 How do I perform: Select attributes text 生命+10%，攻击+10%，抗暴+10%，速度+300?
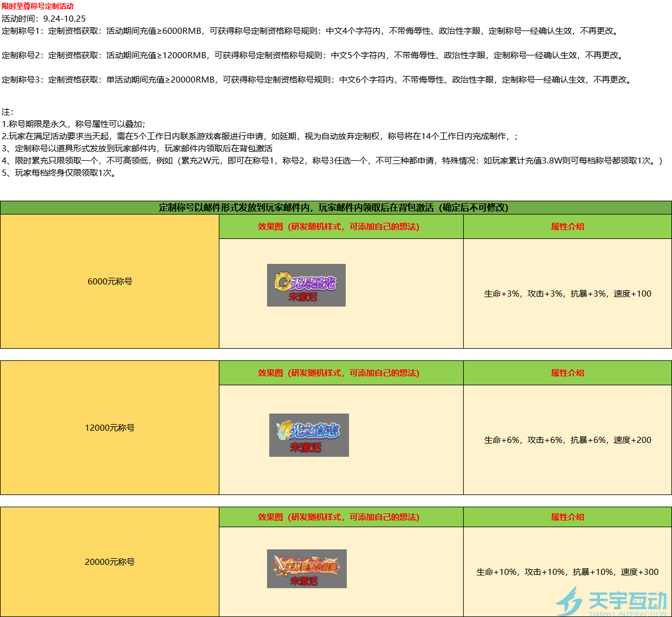568,572
